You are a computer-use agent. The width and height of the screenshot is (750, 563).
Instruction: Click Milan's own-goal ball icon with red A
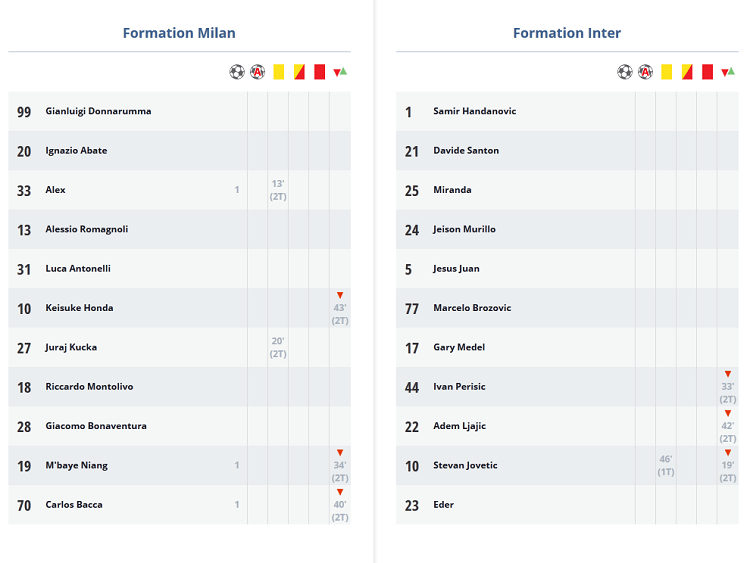[x=258, y=72]
